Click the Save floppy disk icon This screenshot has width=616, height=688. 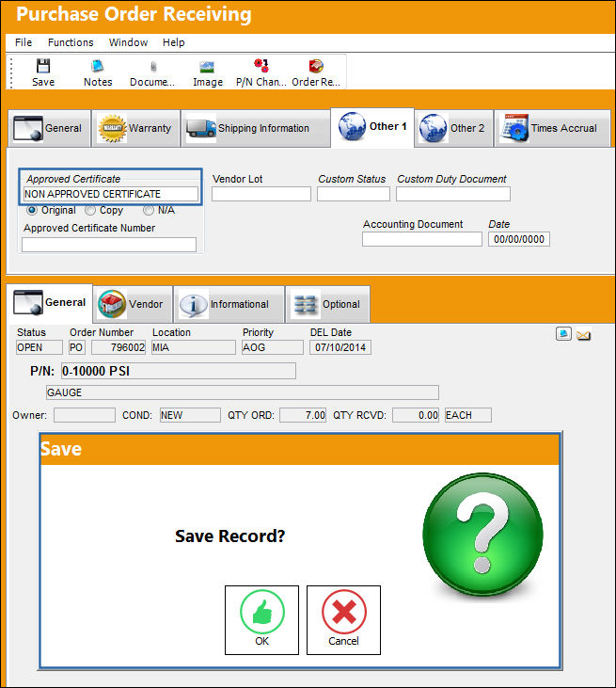pos(43,66)
